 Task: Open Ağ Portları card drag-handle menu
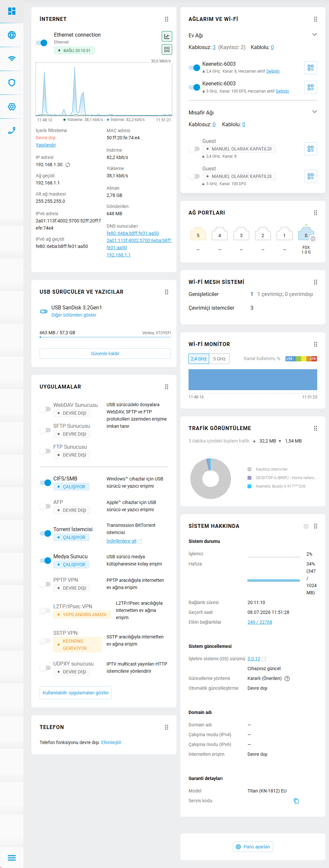[x=316, y=213]
